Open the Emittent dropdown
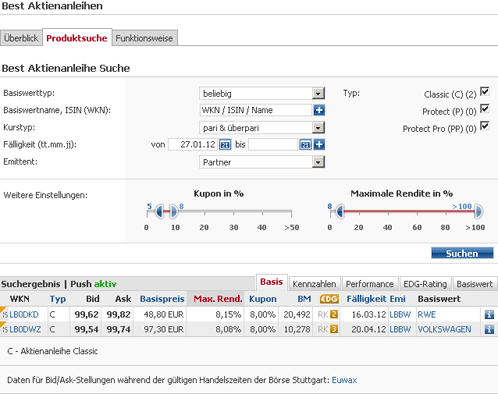Viewport: 498px width, 394px height. [x=262, y=162]
